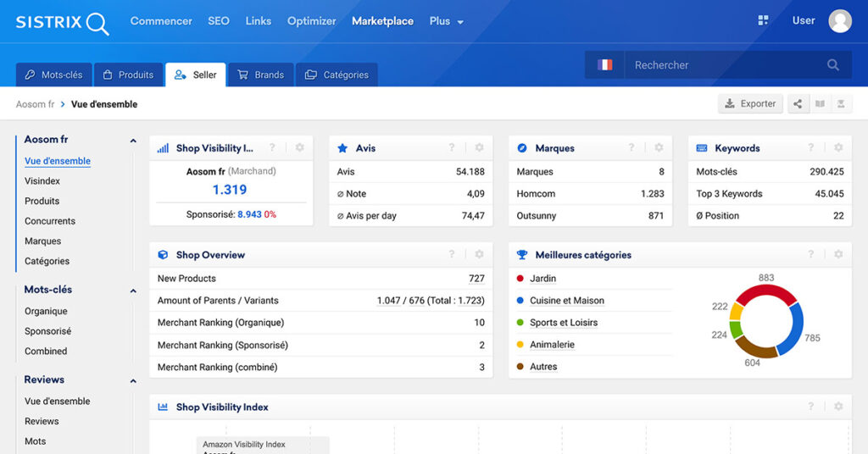Open settings gear on Marques panel
The image size is (868, 454).
click(x=659, y=148)
